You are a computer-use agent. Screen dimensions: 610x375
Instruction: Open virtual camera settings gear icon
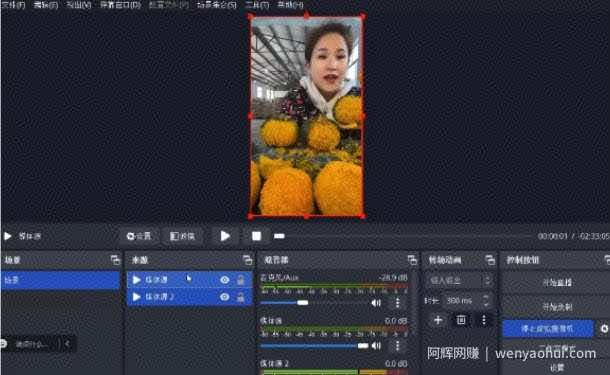coord(604,329)
